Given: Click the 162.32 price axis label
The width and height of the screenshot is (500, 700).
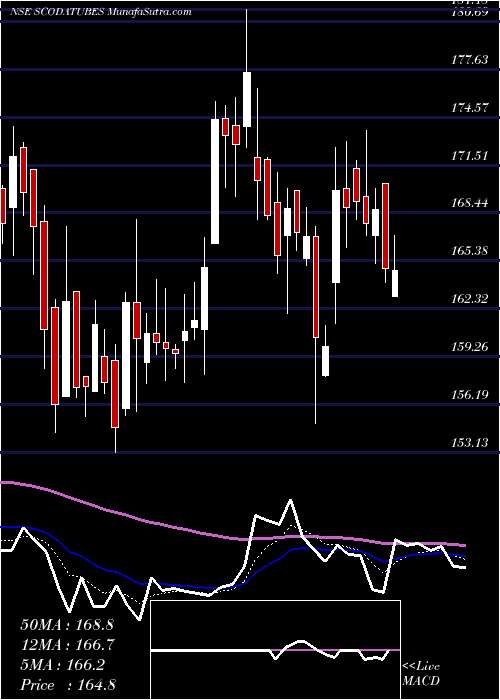Looking at the screenshot, I should [x=471, y=299].
